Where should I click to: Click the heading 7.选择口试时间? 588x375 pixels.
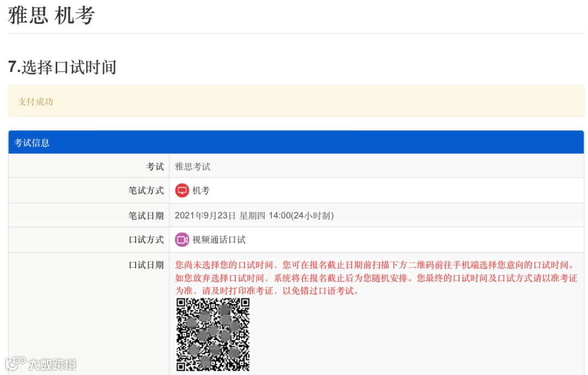click(62, 67)
